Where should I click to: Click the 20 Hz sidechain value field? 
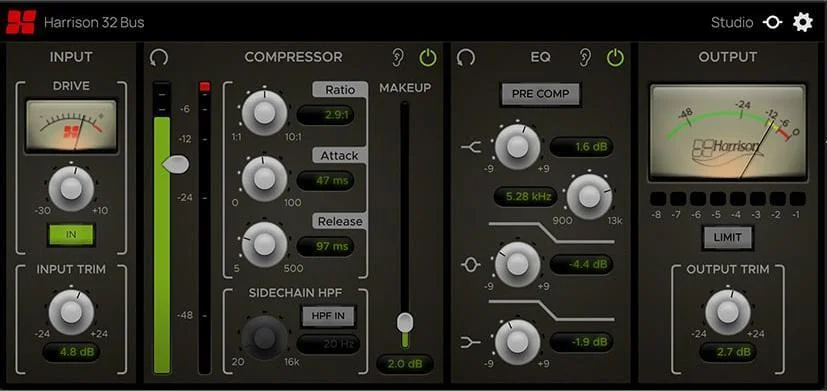click(328, 344)
